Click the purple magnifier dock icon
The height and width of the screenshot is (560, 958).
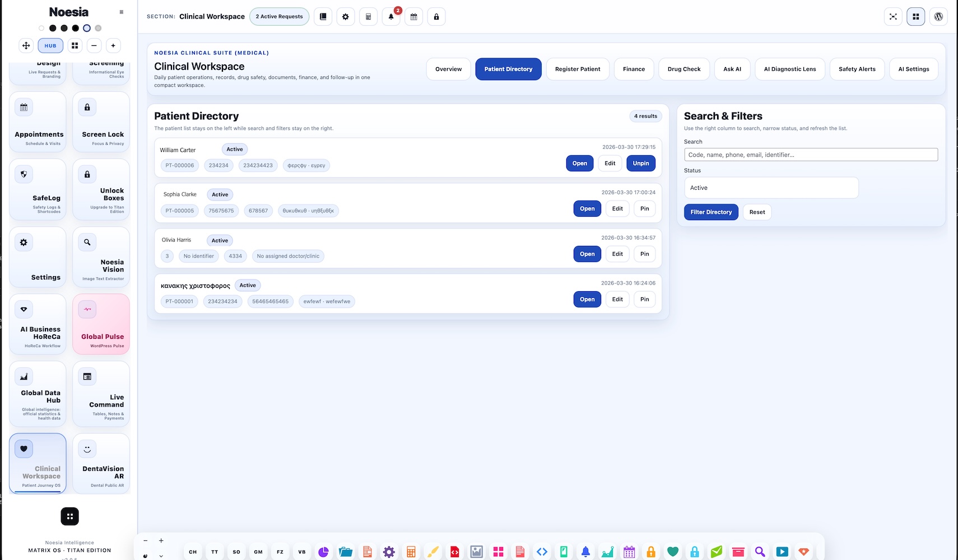tap(760, 552)
